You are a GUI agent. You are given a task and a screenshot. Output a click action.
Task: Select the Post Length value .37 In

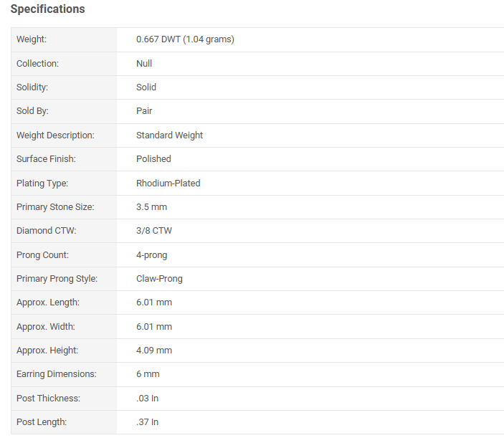pos(147,422)
